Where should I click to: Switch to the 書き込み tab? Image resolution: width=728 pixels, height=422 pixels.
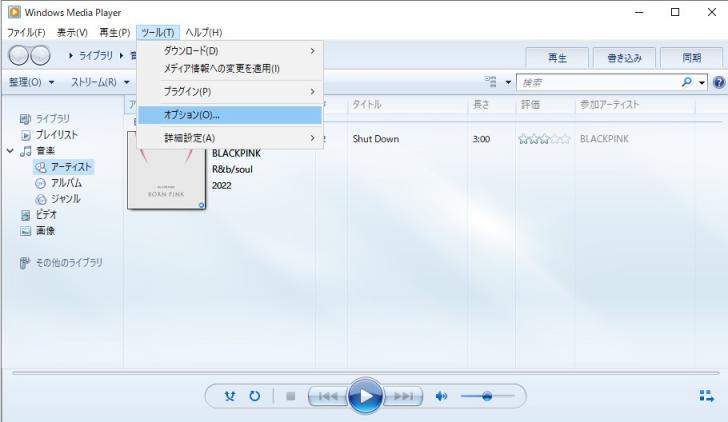(624, 58)
